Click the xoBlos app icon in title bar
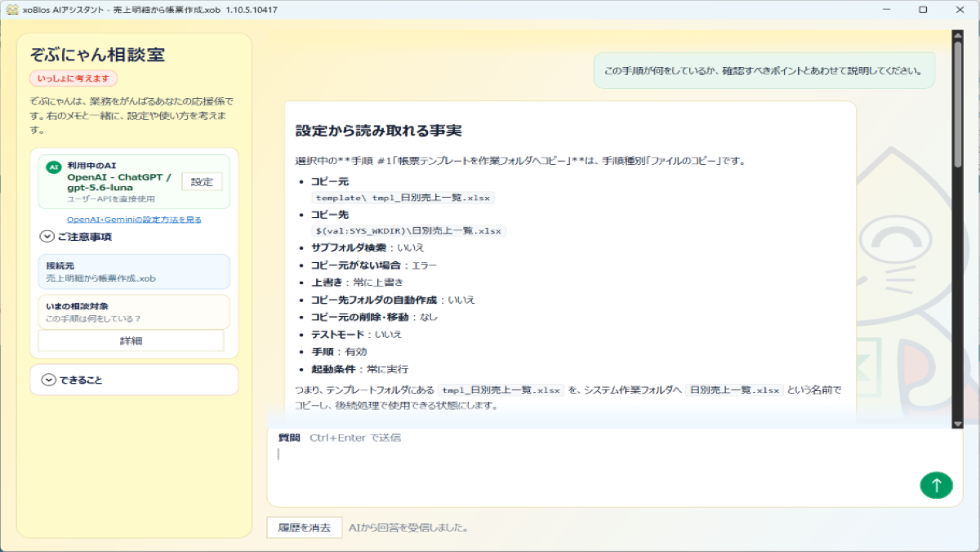This screenshot has width=980, height=552. click(11, 9)
